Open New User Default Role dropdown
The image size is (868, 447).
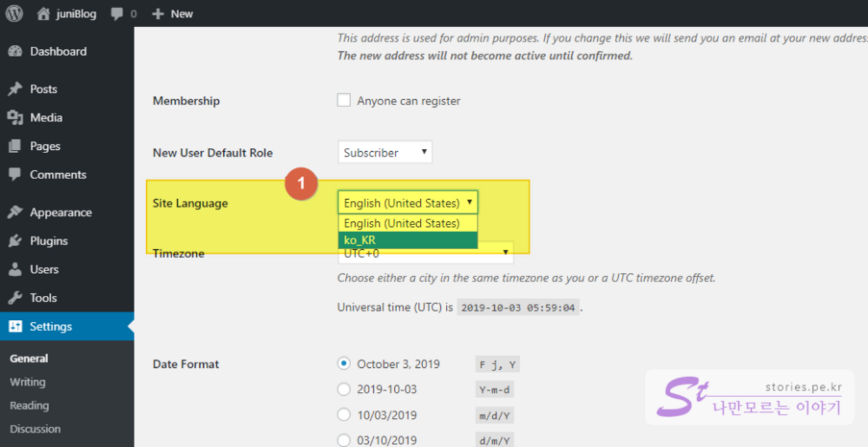tap(385, 152)
